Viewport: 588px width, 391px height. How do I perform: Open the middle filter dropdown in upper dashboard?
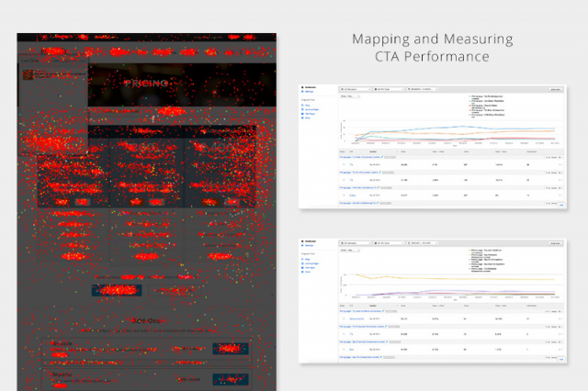(387, 89)
